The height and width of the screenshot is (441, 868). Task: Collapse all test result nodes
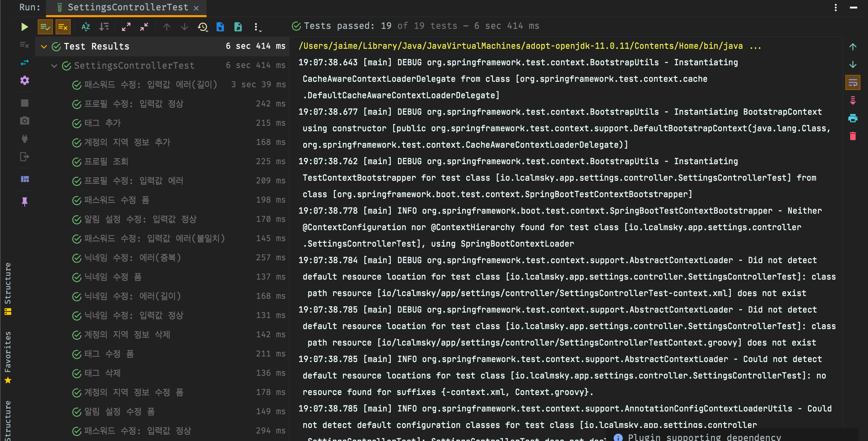(x=144, y=27)
